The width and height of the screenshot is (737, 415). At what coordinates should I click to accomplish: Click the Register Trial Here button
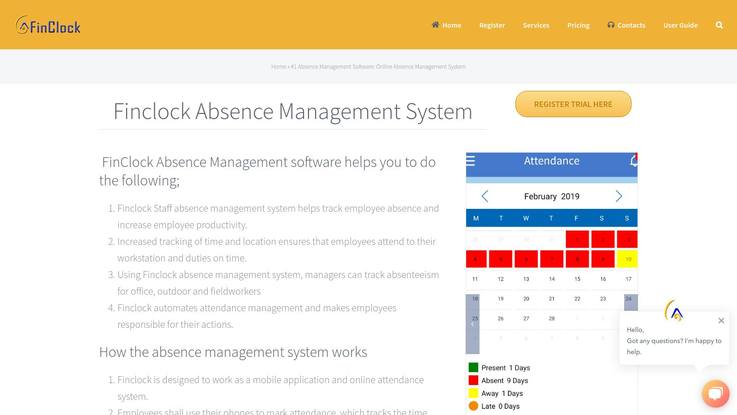573,104
